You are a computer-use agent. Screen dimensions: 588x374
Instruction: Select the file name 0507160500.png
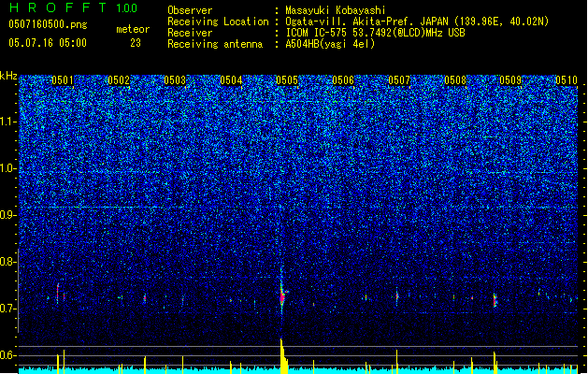48,24
